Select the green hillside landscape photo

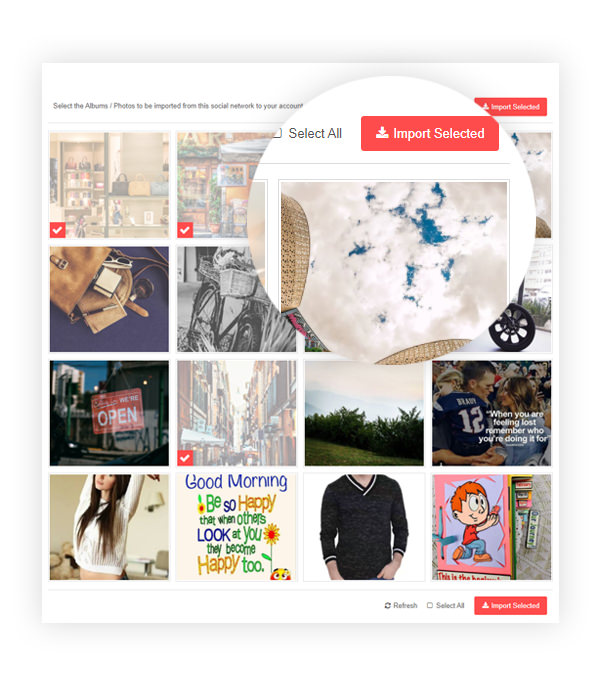click(x=364, y=413)
